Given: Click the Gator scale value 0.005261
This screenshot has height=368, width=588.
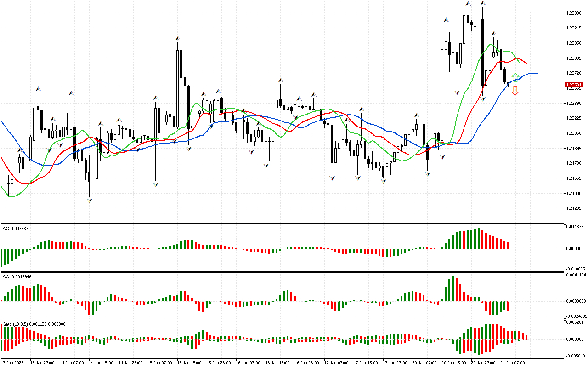Looking at the screenshot, I should (575, 322).
